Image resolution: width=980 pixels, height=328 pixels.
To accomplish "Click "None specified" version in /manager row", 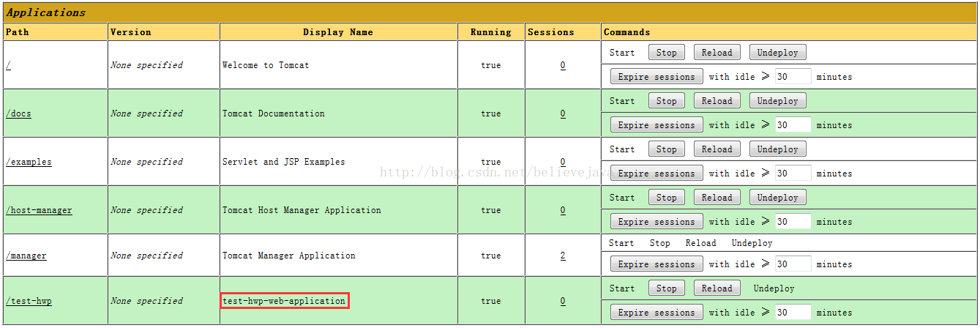I will click(146, 256).
